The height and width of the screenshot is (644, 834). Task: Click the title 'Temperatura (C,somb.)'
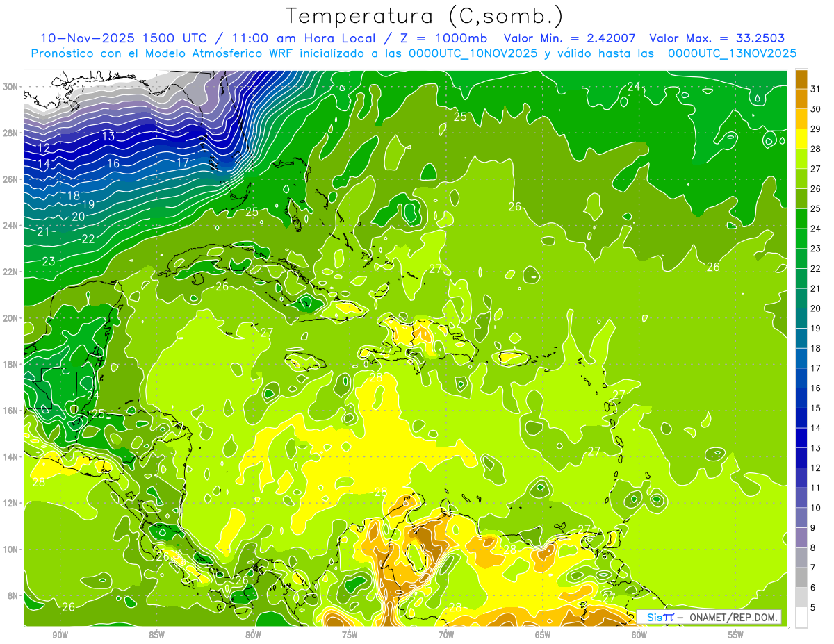point(425,17)
